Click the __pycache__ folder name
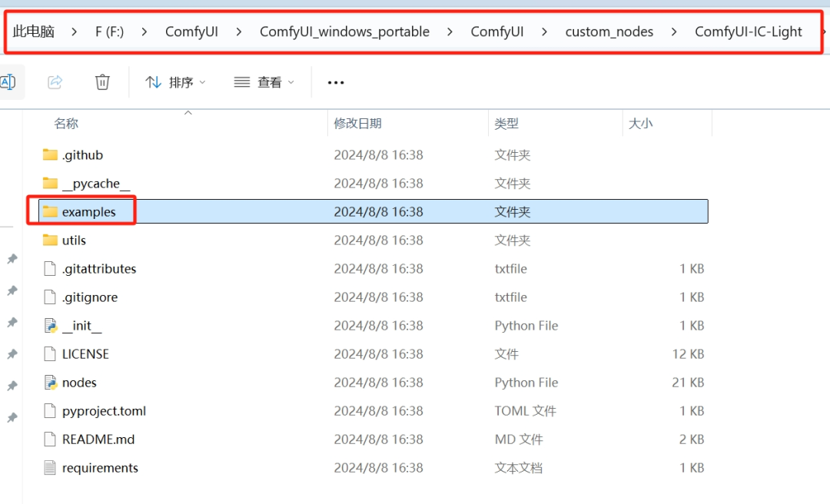 point(96,184)
